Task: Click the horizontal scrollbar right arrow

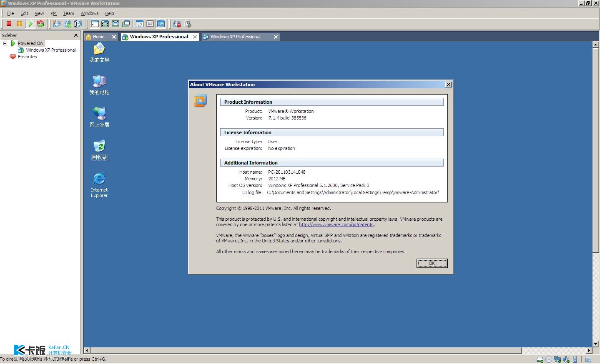Action: [x=589, y=351]
